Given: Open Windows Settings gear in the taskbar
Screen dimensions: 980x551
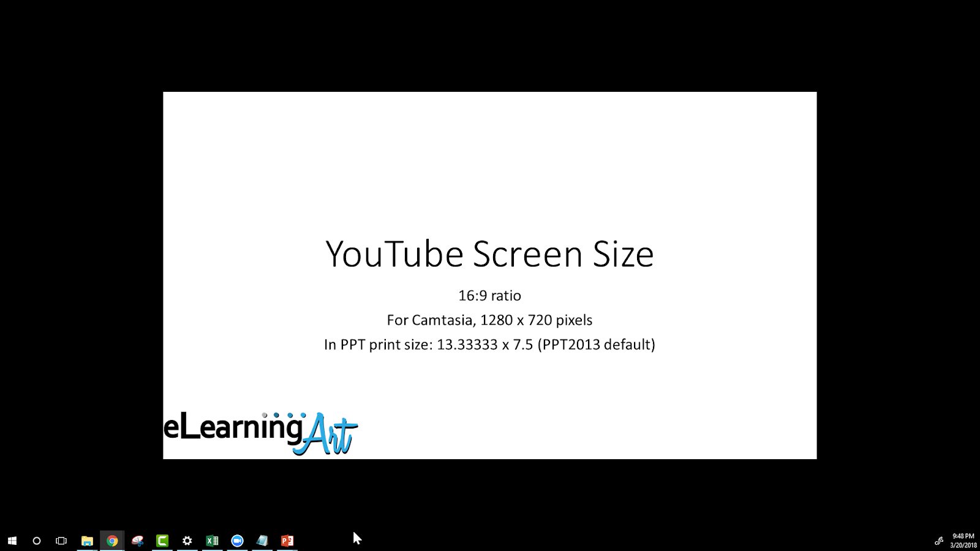Looking at the screenshot, I should 187,541.
